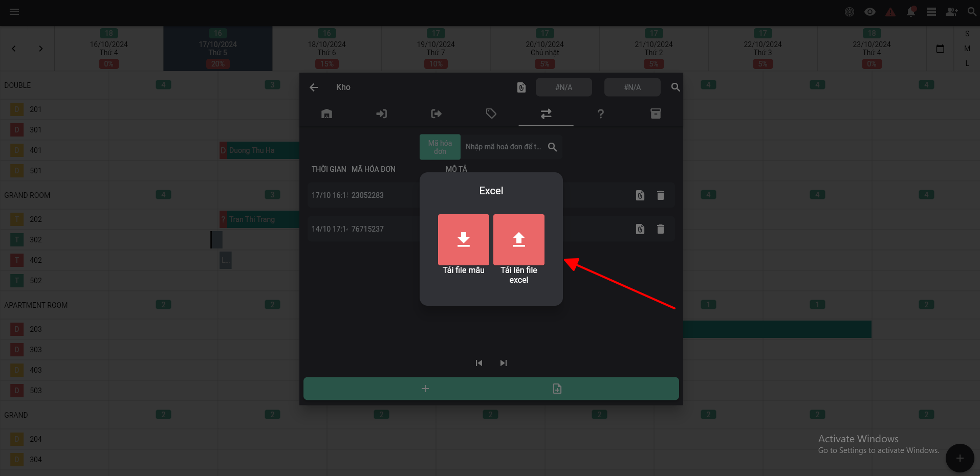Click the search icon in Kho header
980x476 pixels.
pos(676,87)
